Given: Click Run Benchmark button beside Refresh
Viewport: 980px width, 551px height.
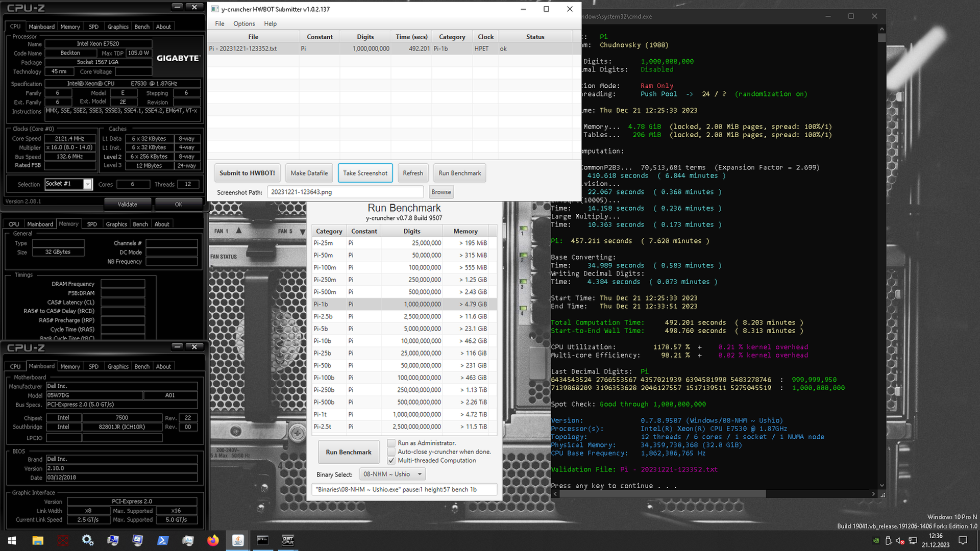Looking at the screenshot, I should point(459,173).
